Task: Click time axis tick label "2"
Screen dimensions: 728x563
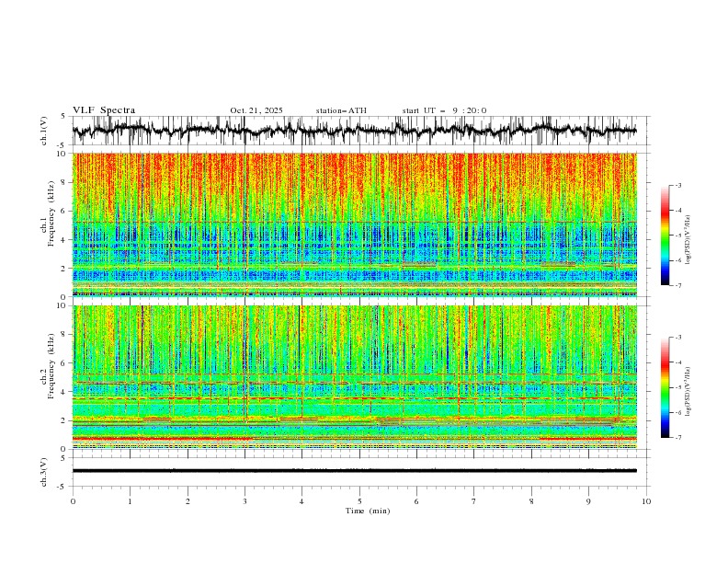Action: tap(188, 501)
